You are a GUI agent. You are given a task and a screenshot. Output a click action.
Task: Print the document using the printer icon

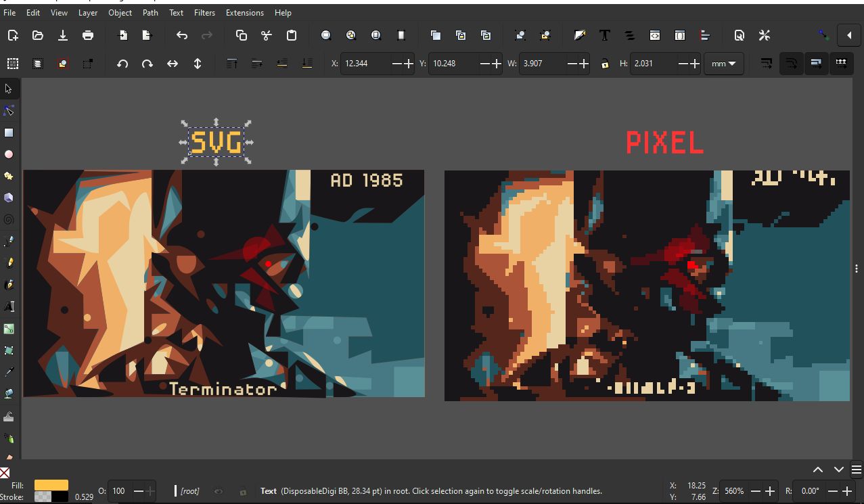point(88,35)
